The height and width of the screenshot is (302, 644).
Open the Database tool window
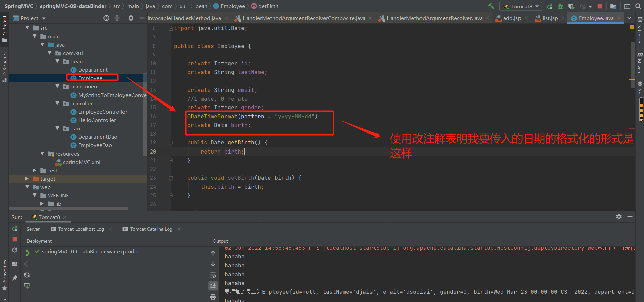640,30
